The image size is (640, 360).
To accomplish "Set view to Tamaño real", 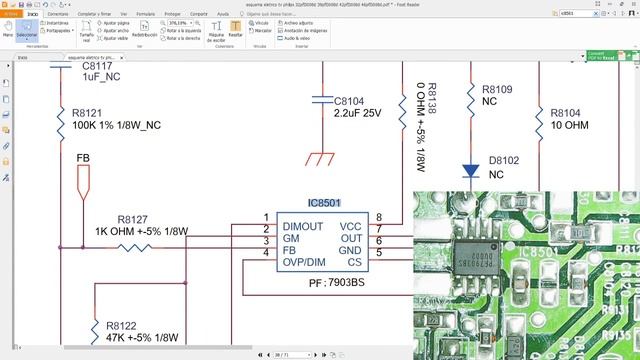I will coord(86,31).
